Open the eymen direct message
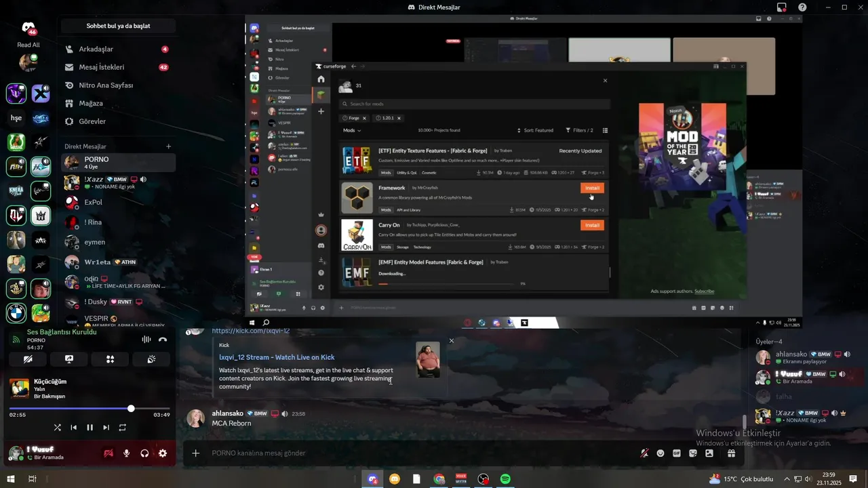The image size is (868, 488). (x=118, y=242)
